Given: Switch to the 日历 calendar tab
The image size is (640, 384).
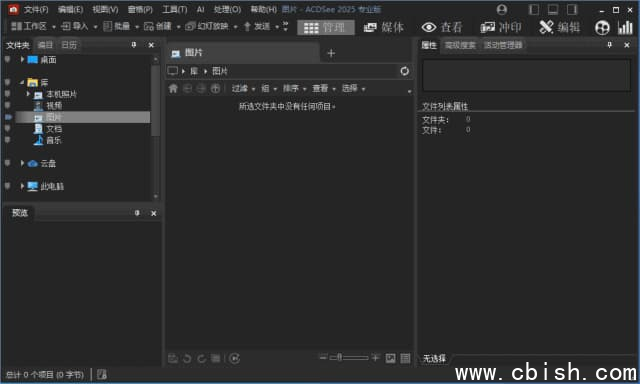Looking at the screenshot, I should (69, 45).
